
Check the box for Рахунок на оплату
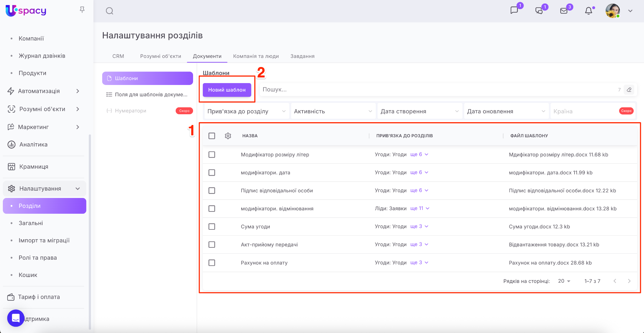[x=212, y=262]
